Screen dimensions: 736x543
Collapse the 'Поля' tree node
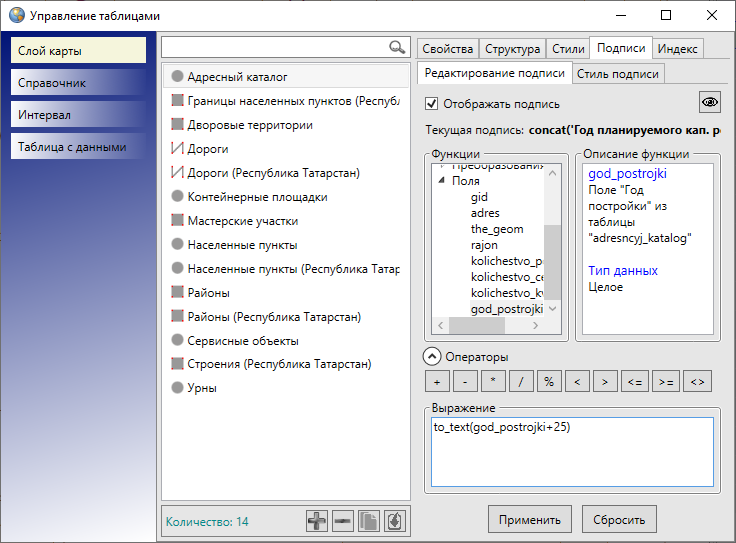tap(441, 182)
